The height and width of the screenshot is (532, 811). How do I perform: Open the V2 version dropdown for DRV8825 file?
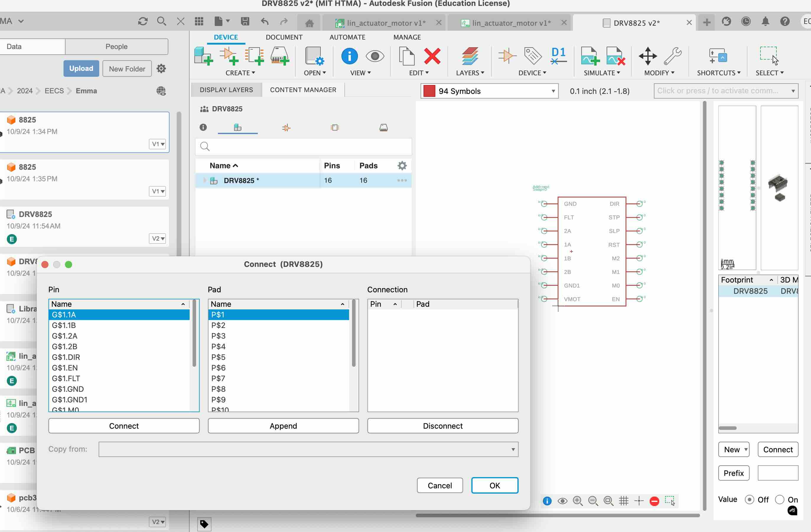(x=157, y=239)
